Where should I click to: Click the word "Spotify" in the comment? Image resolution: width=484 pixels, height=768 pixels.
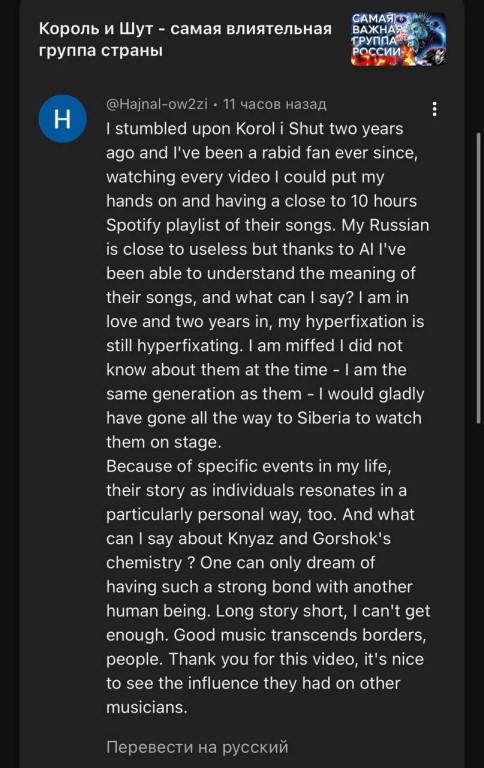[x=133, y=225]
